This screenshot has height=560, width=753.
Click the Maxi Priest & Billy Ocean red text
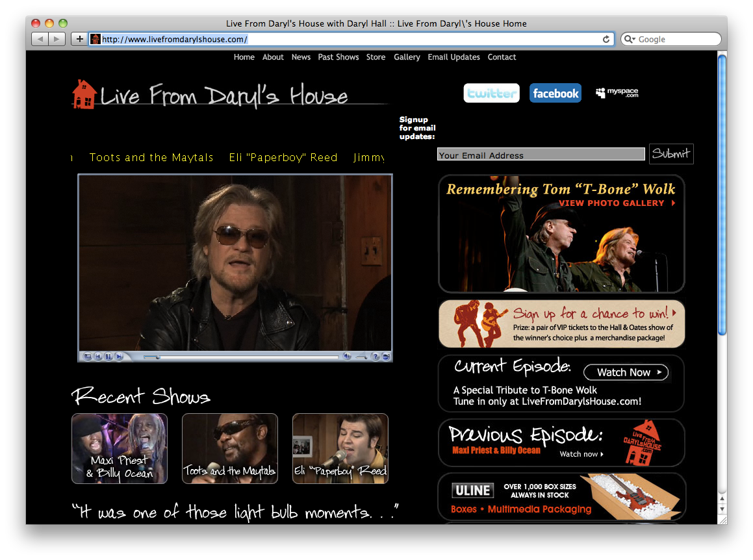pyautogui.click(x=496, y=450)
